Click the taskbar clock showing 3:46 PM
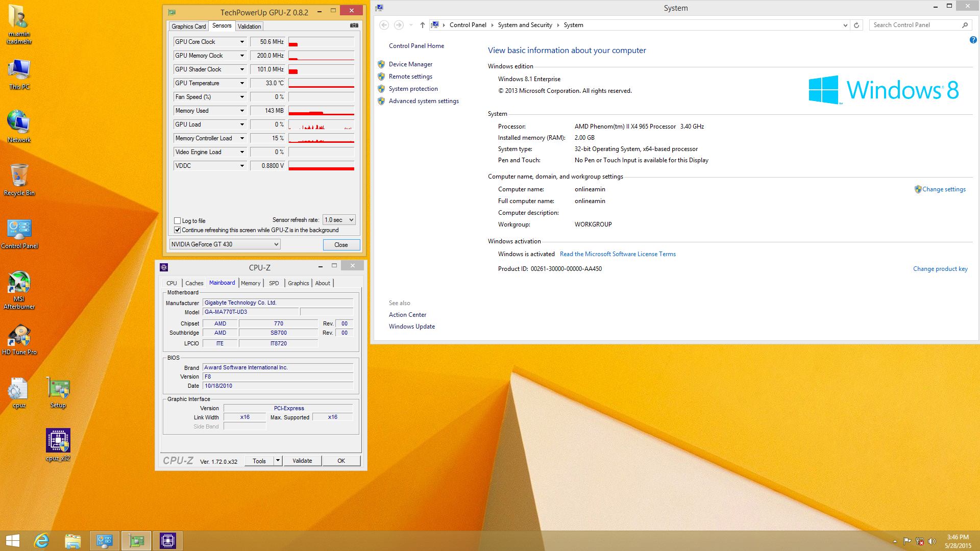The image size is (980, 551). click(x=958, y=541)
